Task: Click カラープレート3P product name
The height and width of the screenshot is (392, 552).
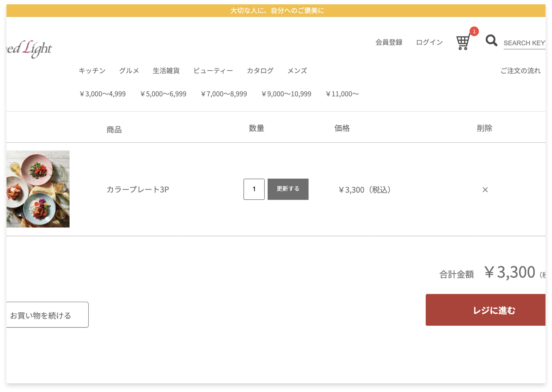Action: click(x=138, y=189)
